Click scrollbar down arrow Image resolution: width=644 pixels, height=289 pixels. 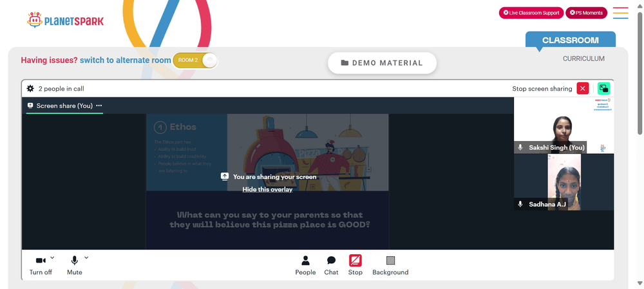pos(640,284)
